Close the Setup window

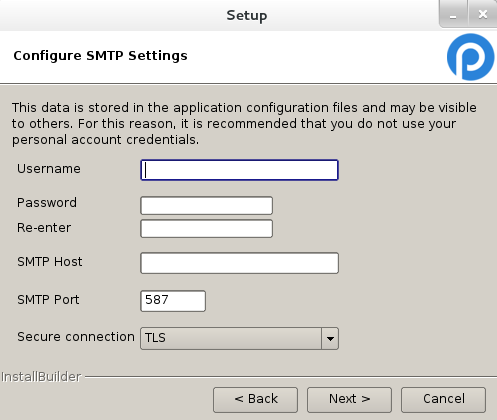[x=483, y=14]
